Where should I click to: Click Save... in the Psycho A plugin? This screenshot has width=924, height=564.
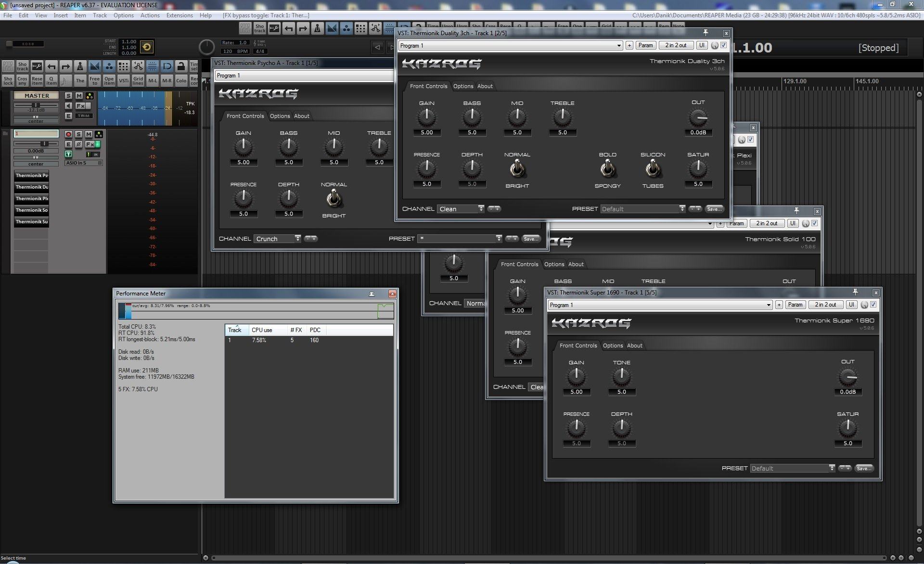tap(530, 239)
